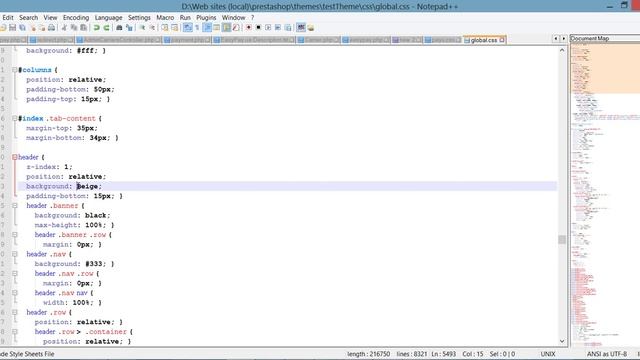This screenshot has height=360, width=640.
Task: Click the Zoom Out toolbar icon
Action: [152, 27]
